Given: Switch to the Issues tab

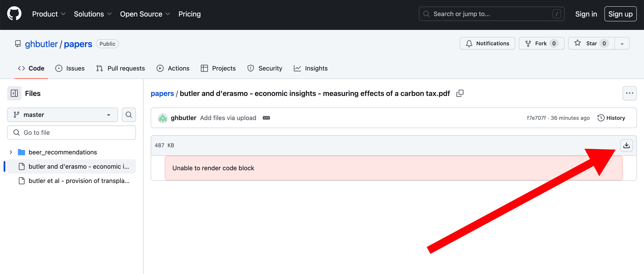Looking at the screenshot, I should [70, 68].
